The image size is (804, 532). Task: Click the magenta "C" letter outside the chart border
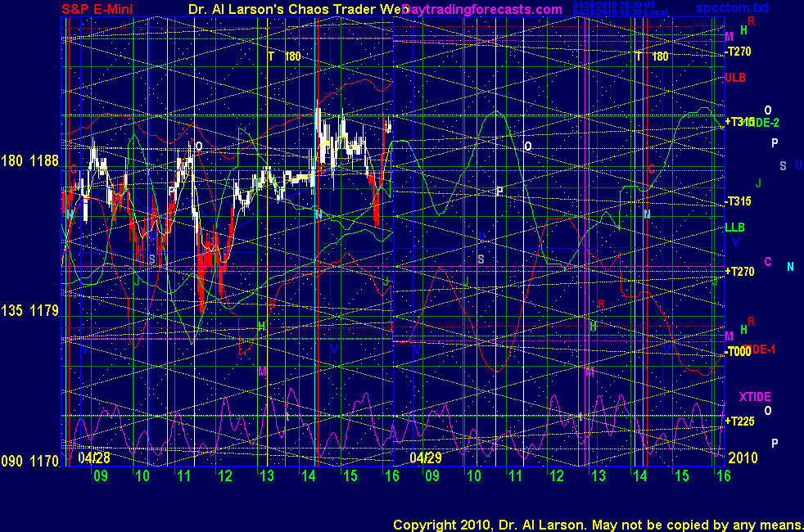coord(768,262)
